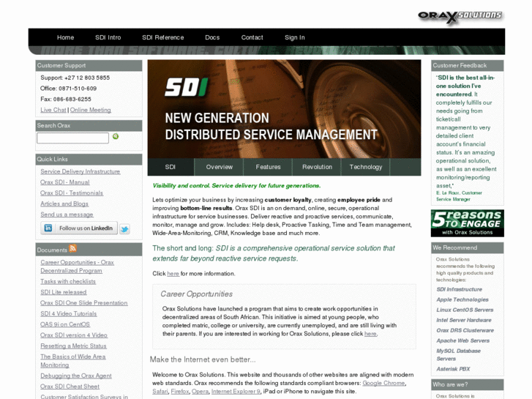Open the SDI Reference menu item
532x399 pixels.
(163, 37)
